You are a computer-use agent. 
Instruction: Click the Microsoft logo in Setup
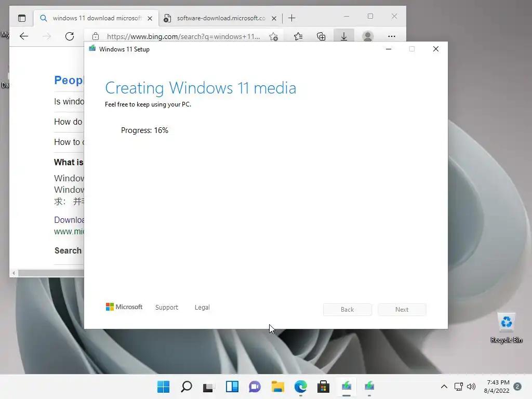click(124, 307)
